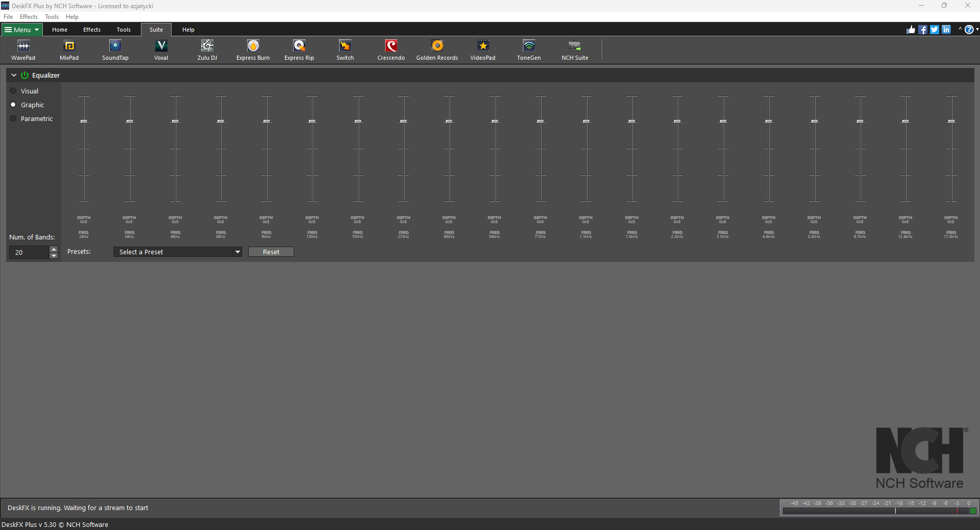Switch to the Tools ribbon tab

click(x=124, y=30)
